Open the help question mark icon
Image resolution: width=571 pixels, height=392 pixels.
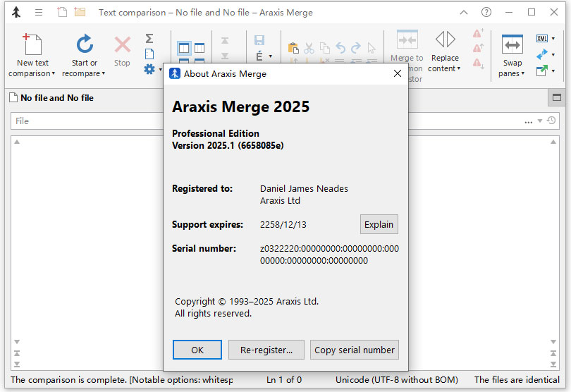click(x=486, y=13)
